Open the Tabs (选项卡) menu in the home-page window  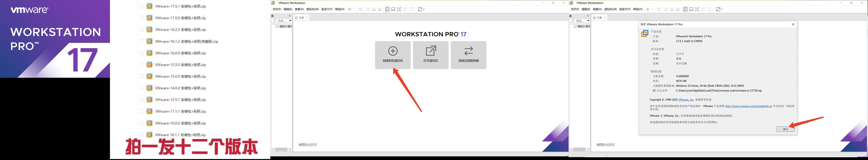click(327, 9)
